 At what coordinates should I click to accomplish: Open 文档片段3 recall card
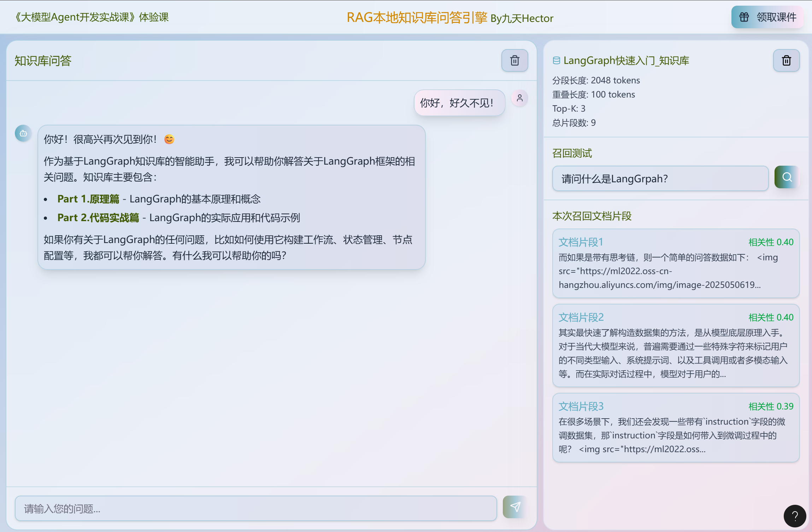[676, 427]
